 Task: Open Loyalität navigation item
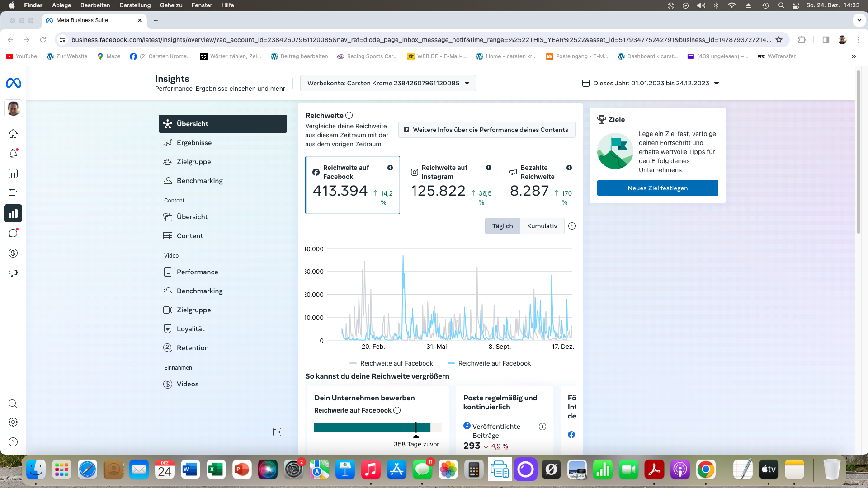tap(223, 329)
